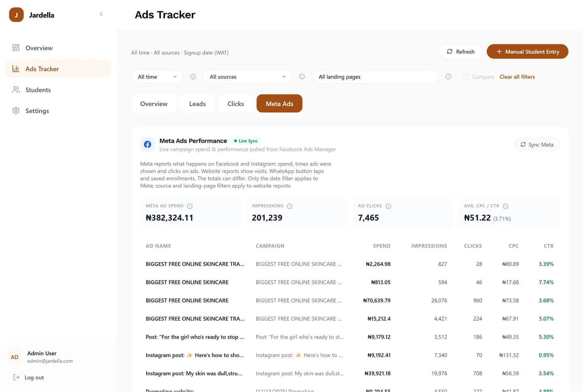This screenshot has height=392, width=583.
Task: Show Ad Clicks info tooltip
Action: (x=388, y=206)
